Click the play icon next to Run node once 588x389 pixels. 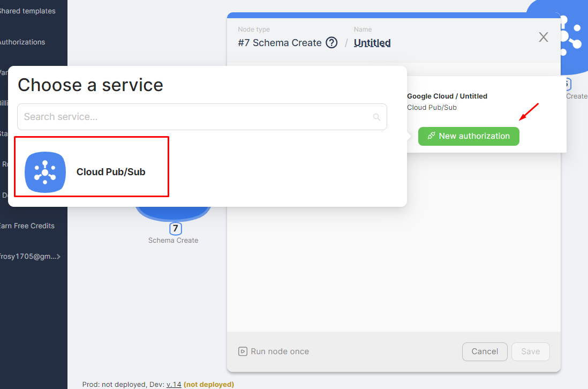coord(243,351)
